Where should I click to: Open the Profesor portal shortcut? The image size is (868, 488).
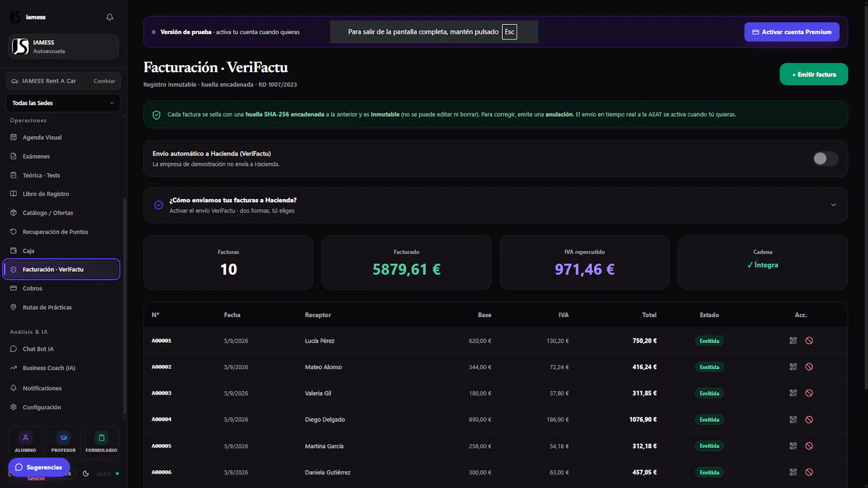pyautogui.click(x=63, y=442)
